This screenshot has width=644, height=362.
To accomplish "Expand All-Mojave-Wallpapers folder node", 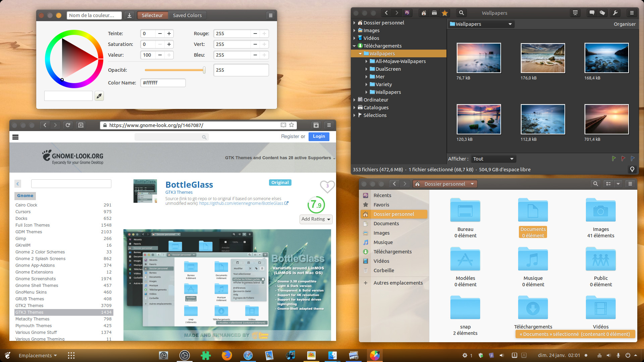I will (x=366, y=61).
